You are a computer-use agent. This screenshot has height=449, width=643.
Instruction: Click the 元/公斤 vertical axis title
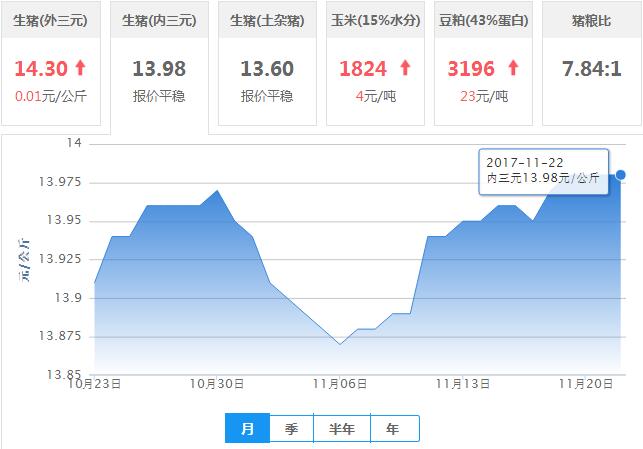pos(24,260)
